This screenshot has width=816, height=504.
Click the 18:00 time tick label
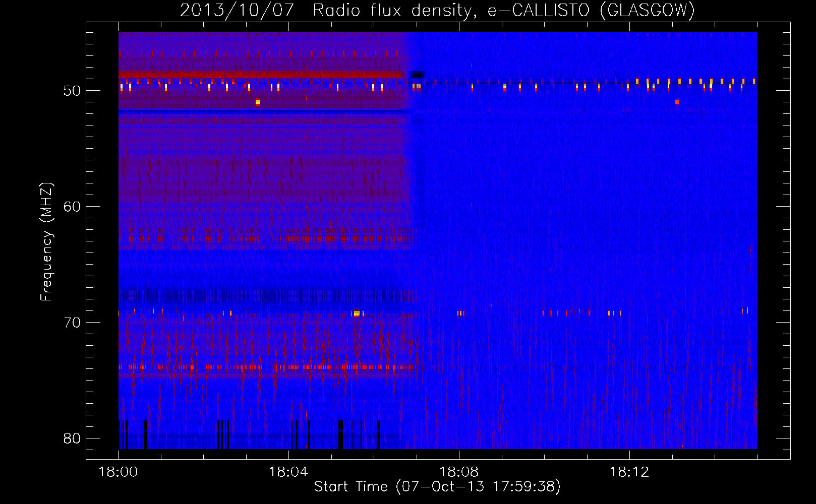click(119, 472)
